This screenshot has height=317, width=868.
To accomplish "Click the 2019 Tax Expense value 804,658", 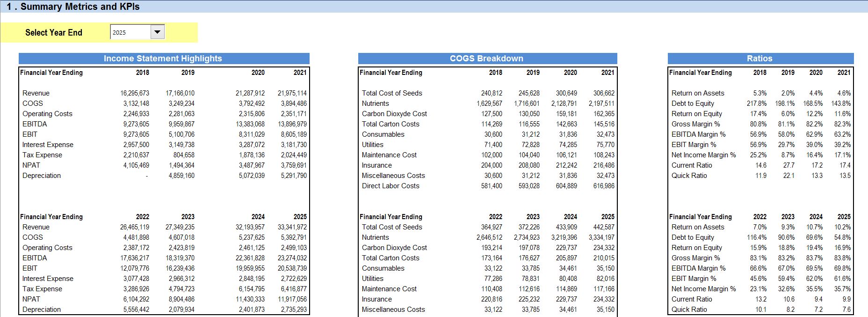I will coord(184,155).
